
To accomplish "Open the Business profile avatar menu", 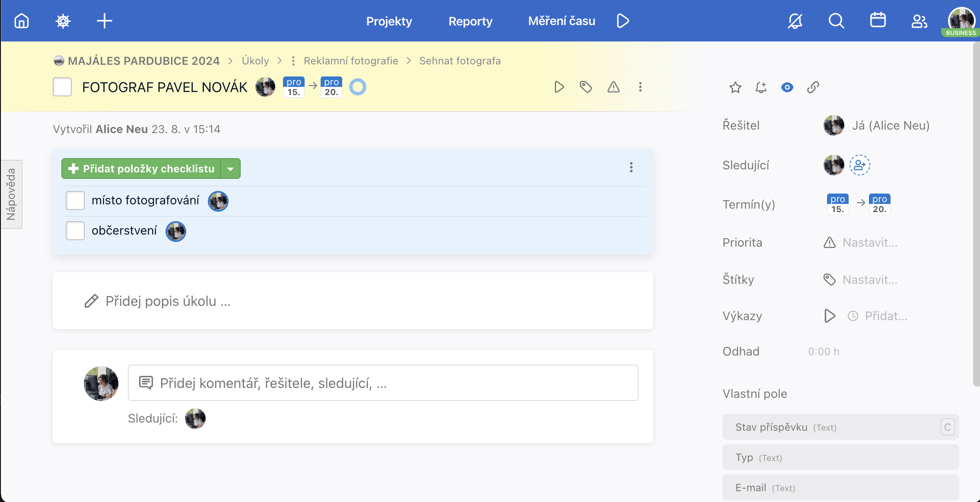I will (961, 21).
